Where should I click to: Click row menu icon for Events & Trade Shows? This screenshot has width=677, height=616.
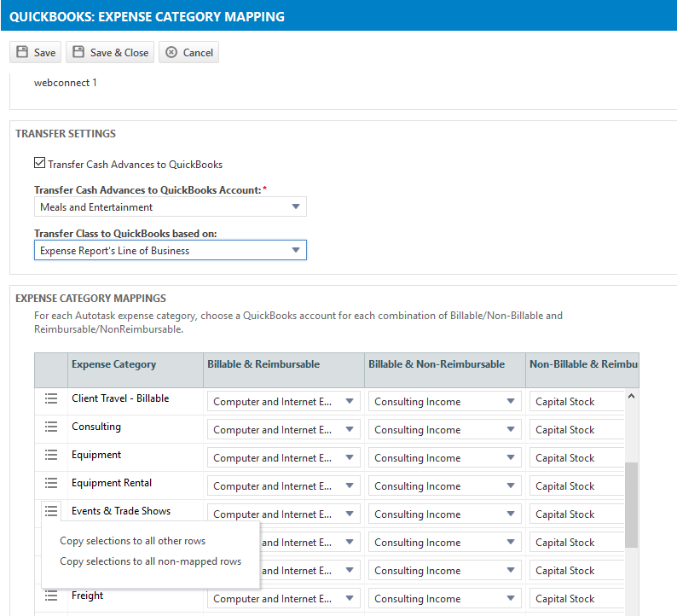click(x=51, y=511)
